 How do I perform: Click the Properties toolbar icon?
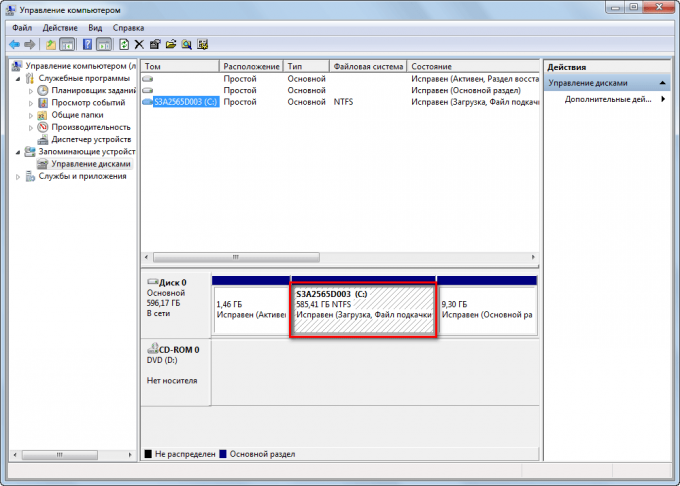(155, 45)
